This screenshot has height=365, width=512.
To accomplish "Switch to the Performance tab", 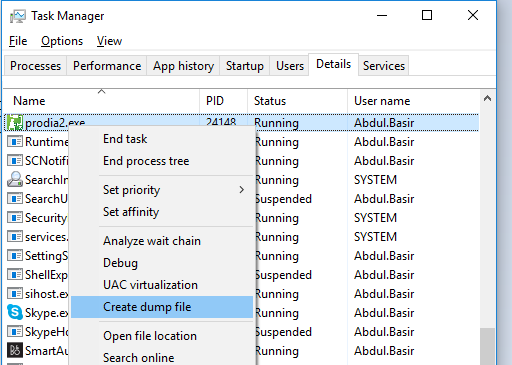I will (107, 66).
